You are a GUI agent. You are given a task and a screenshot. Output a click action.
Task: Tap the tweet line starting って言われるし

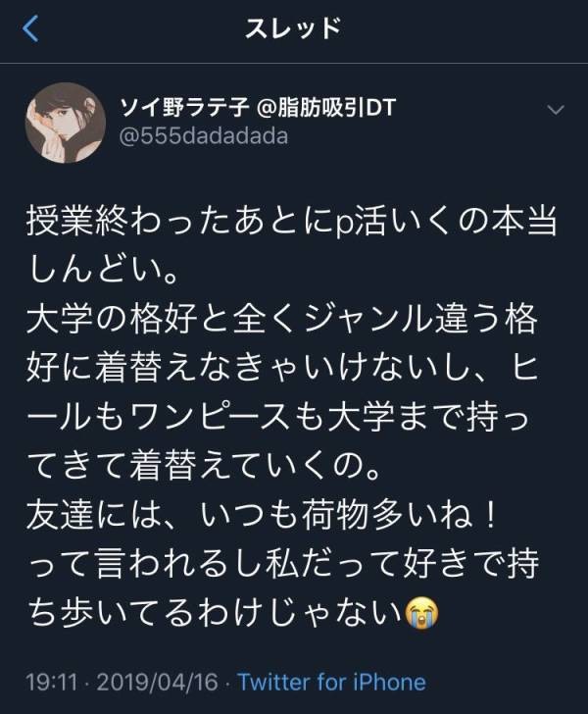point(284,564)
